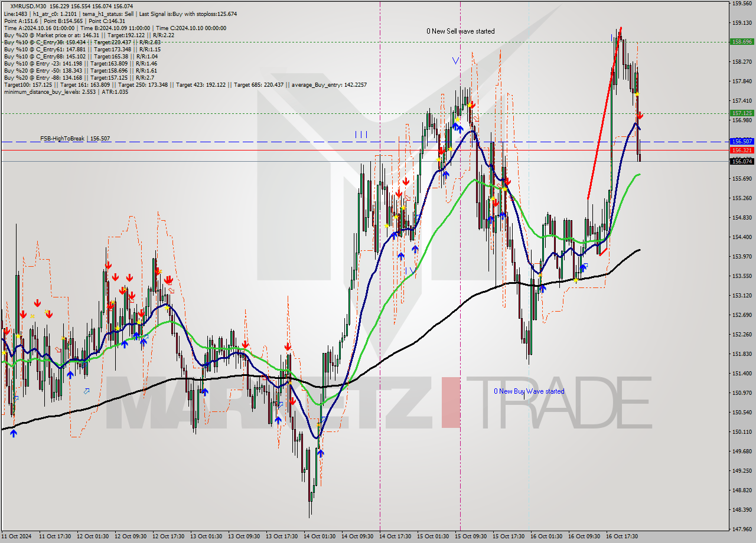Click the 153.120 price axis value
Screen dimensions: 756x543
coord(742,295)
